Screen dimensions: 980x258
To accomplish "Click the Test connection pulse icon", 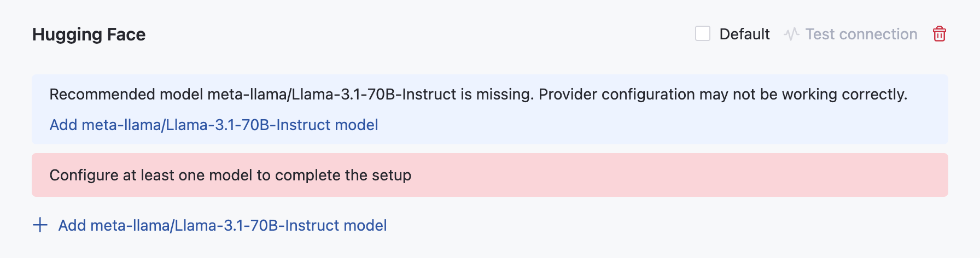I will coord(791,34).
